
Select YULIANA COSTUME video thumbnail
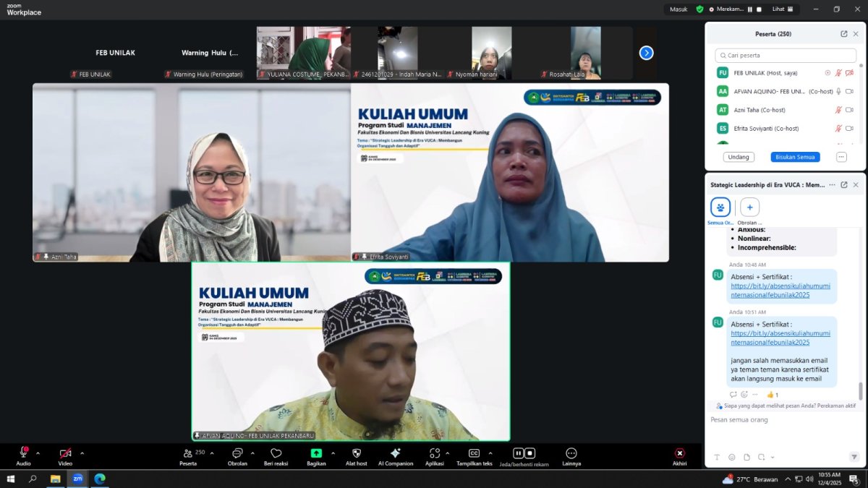[304, 53]
